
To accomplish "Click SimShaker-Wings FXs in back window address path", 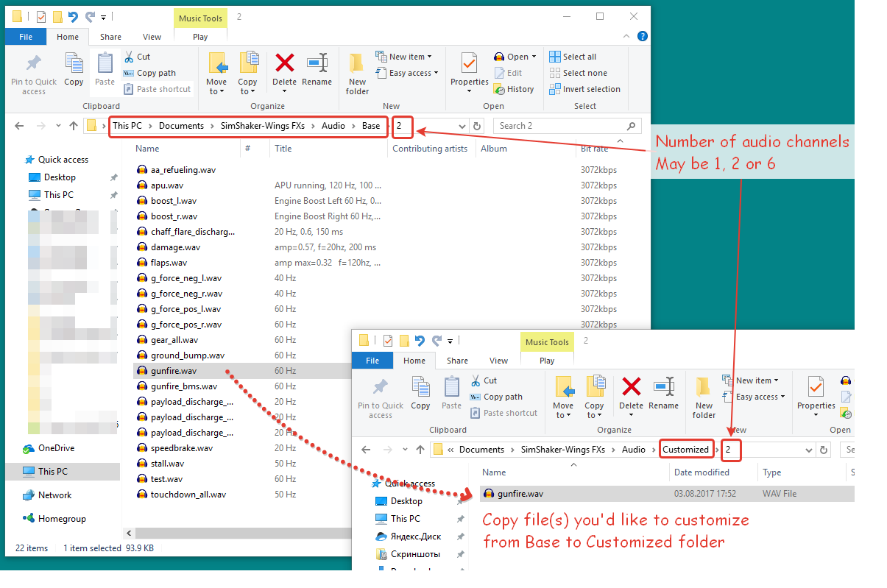I will 263,126.
